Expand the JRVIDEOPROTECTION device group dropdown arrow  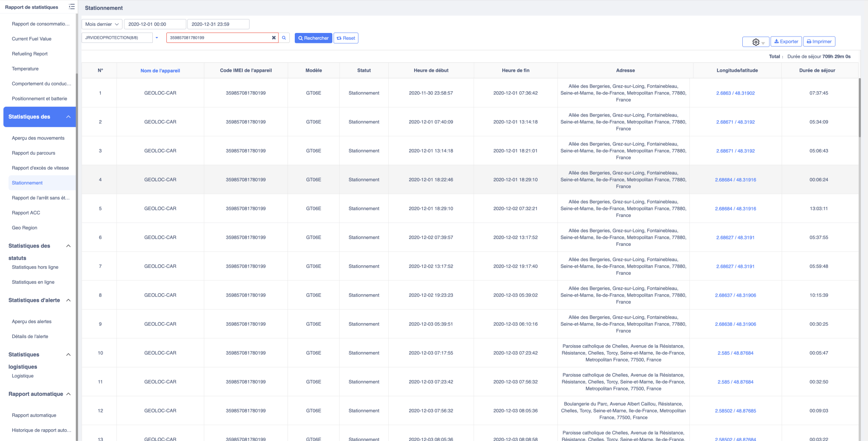point(157,38)
